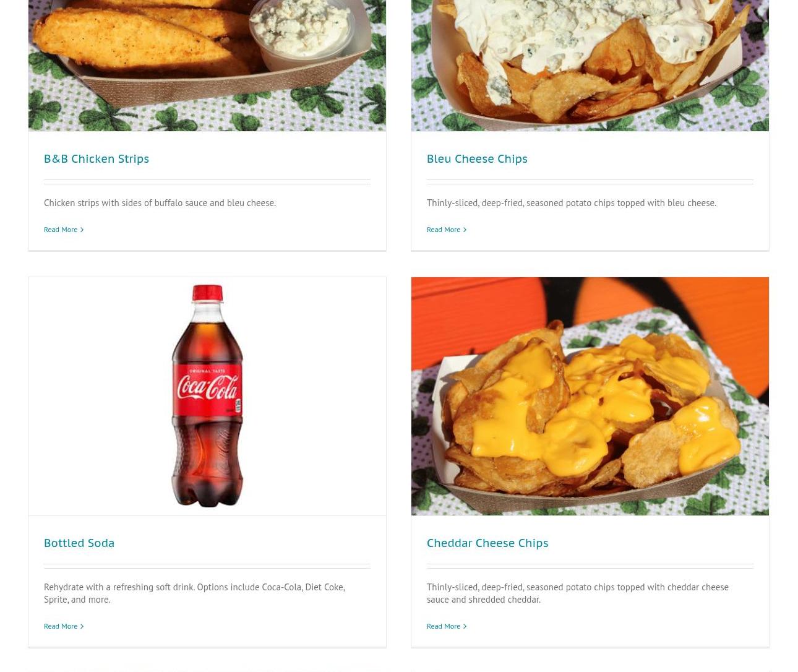Open the Bleu Cheese Chips title link
Image resolution: width=798 pixels, height=672 pixels.
coord(477,158)
